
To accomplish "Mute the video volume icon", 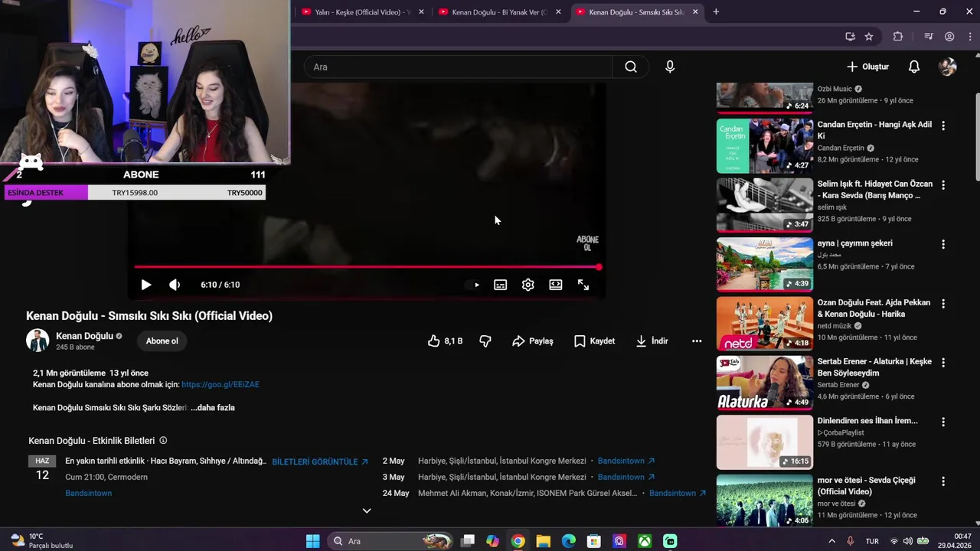I will pyautogui.click(x=175, y=285).
